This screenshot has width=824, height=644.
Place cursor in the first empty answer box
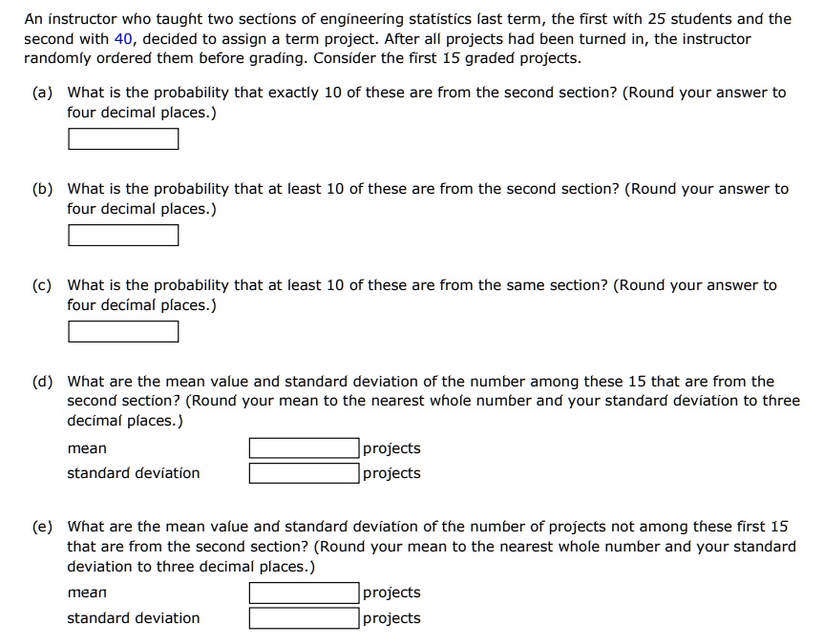[122, 138]
